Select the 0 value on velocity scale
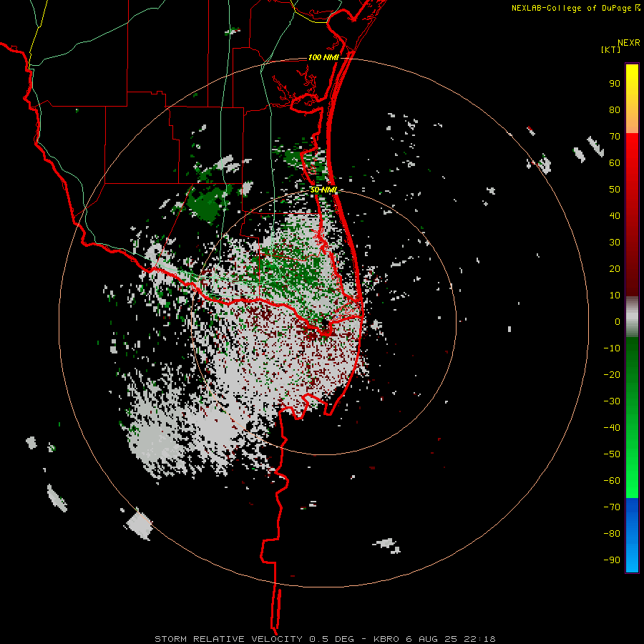 [x=618, y=322]
